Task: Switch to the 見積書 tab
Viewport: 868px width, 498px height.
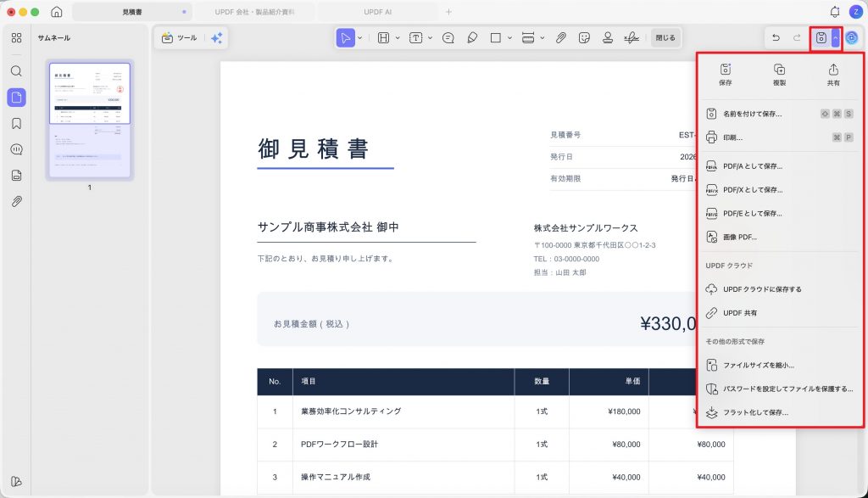Action: pyautogui.click(x=131, y=12)
